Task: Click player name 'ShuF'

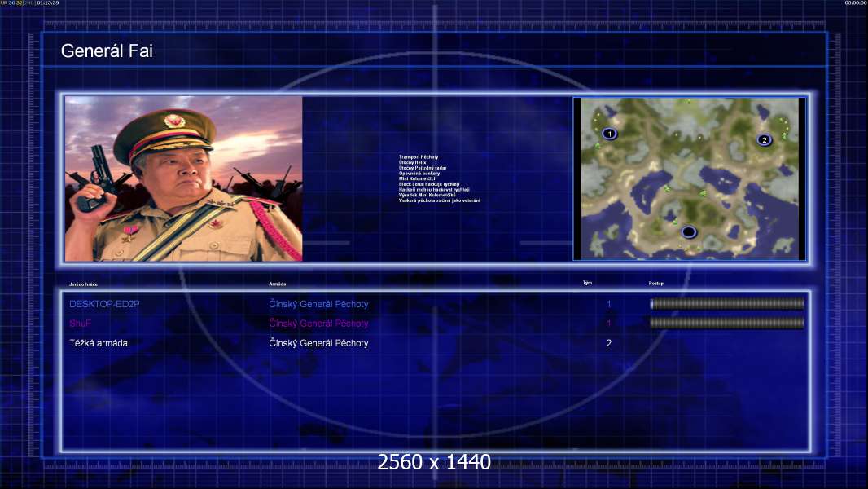Action: point(81,324)
